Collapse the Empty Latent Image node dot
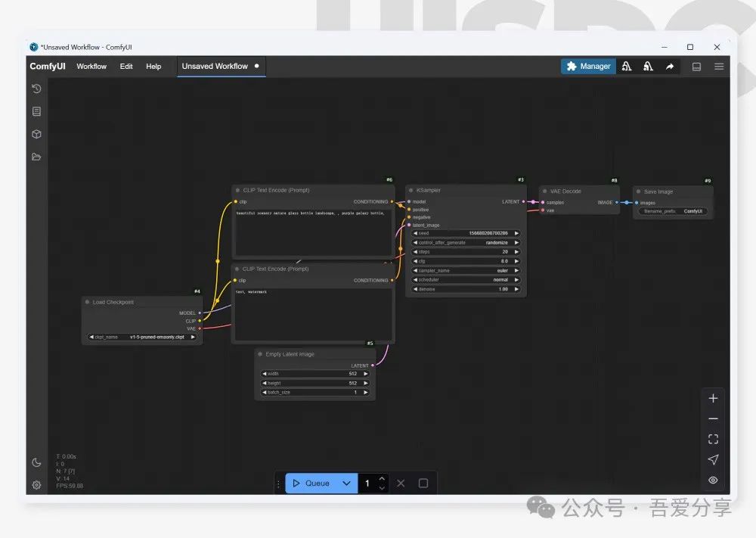Viewport: 756px width, 538px height. [x=260, y=354]
